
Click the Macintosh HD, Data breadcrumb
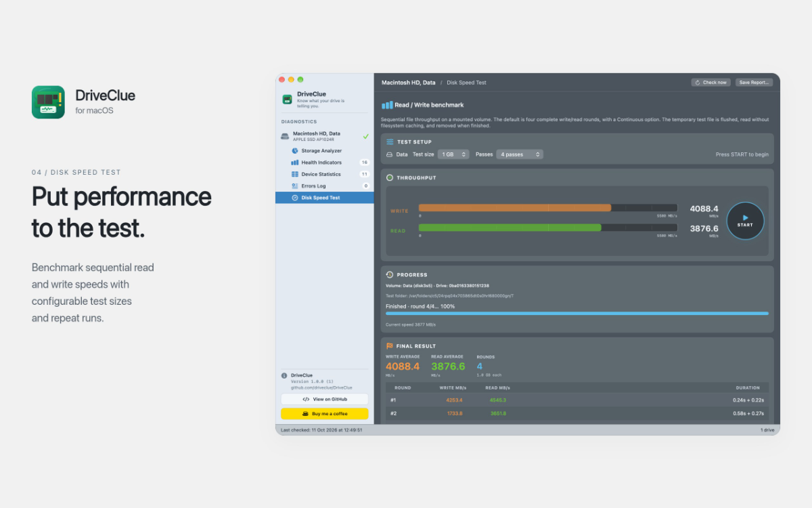(x=409, y=83)
